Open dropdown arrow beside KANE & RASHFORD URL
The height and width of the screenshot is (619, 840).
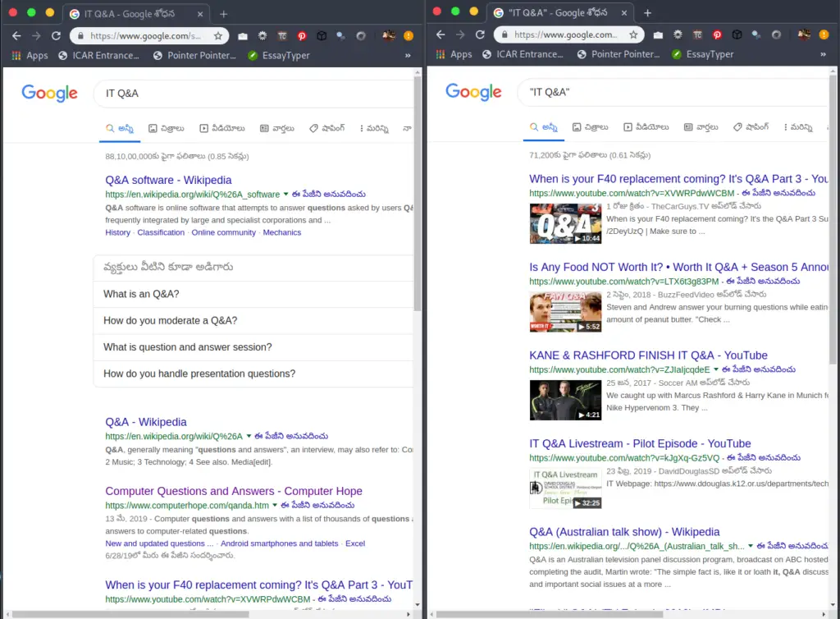[715, 369]
